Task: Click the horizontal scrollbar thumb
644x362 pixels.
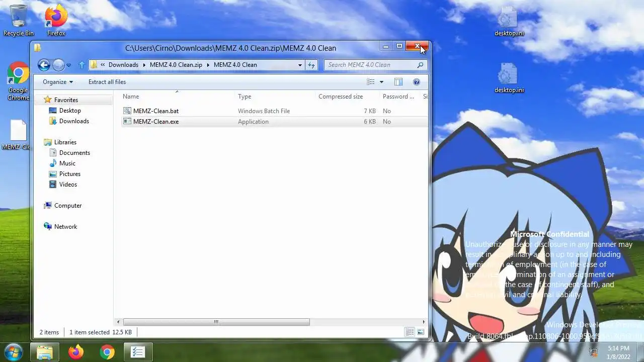Action: [x=216, y=322]
